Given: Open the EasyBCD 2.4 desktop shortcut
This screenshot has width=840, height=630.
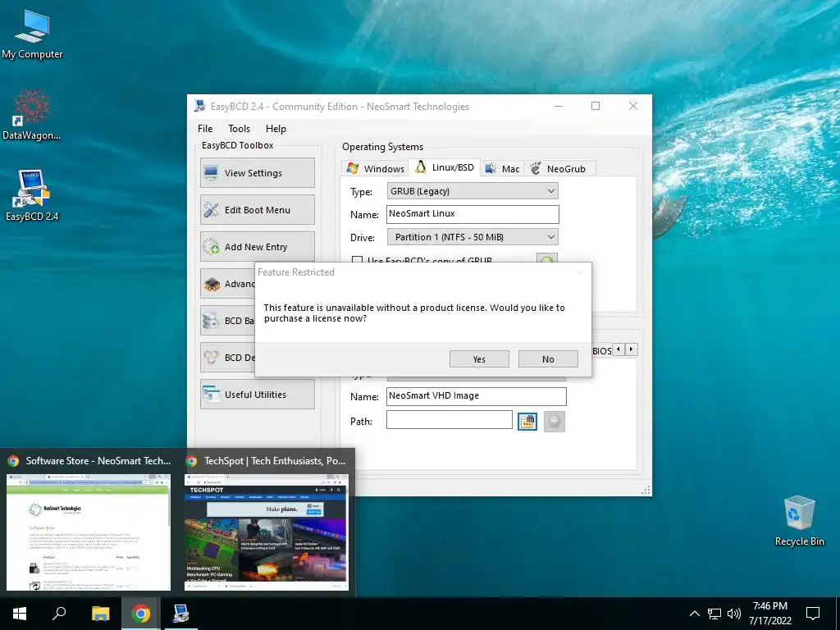Looking at the screenshot, I should [x=32, y=195].
